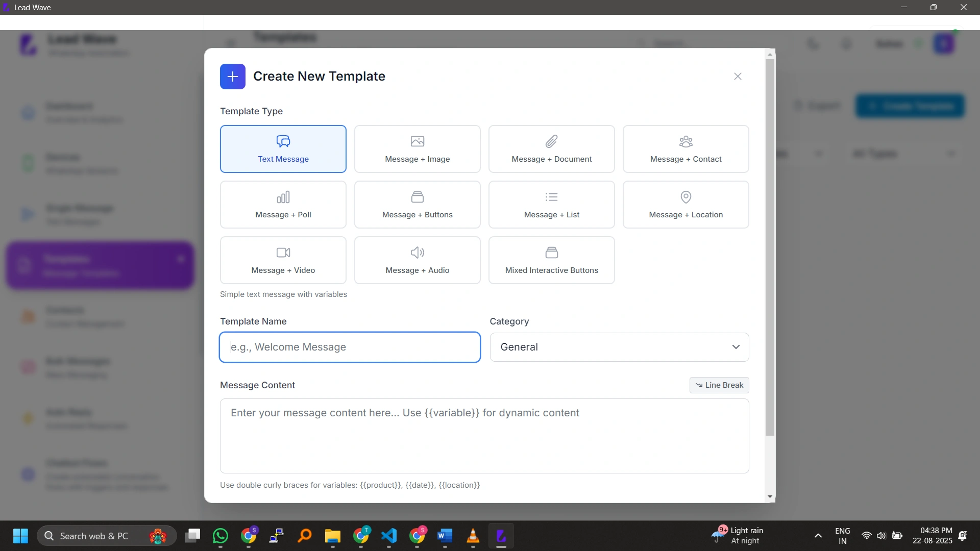The height and width of the screenshot is (551, 980).
Task: Click the Search web & PC box
Action: coord(107,536)
